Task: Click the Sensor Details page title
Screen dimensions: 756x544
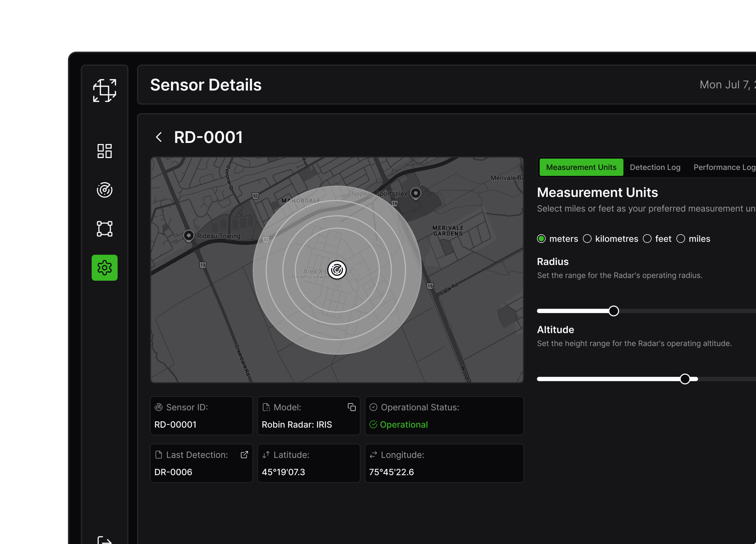Action: pos(206,85)
